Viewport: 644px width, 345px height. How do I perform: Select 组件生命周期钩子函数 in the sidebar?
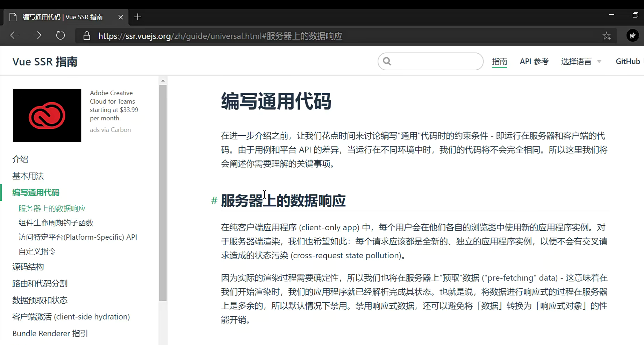pyautogui.click(x=56, y=223)
